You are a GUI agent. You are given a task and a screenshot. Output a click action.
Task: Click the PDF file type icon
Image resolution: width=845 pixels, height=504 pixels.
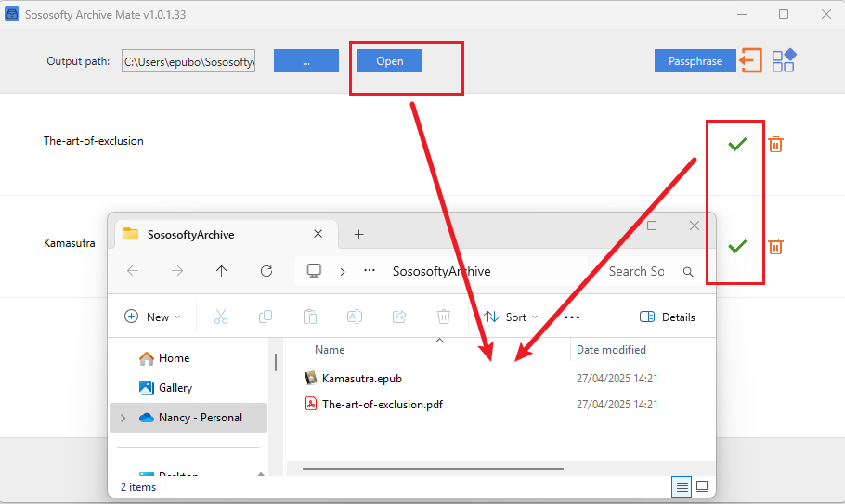(311, 404)
